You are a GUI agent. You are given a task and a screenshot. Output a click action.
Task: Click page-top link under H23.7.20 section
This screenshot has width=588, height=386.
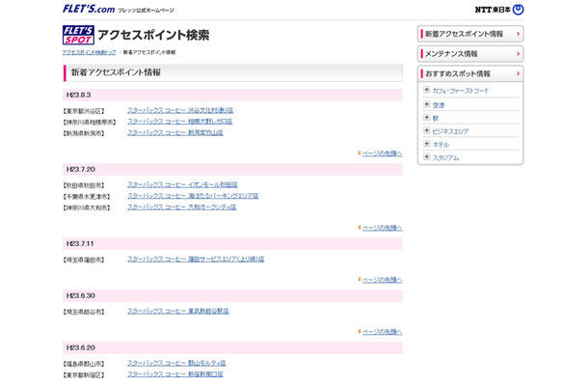pos(380,228)
